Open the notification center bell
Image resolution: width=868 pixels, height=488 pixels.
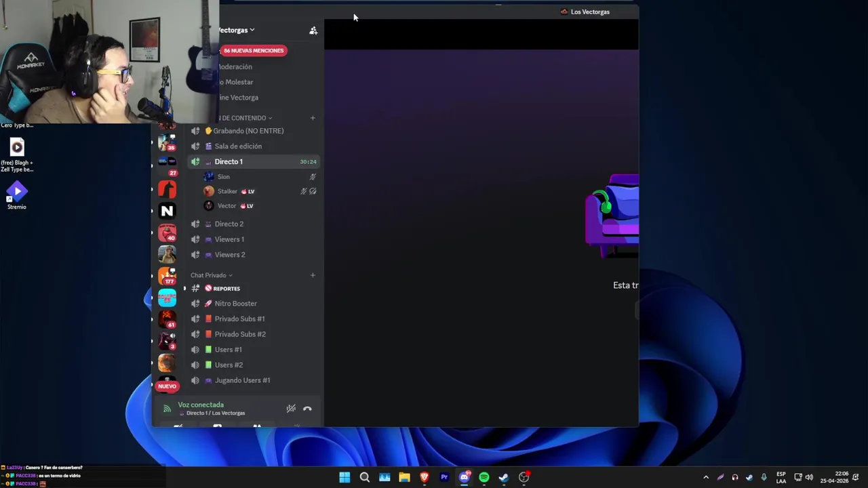856,477
